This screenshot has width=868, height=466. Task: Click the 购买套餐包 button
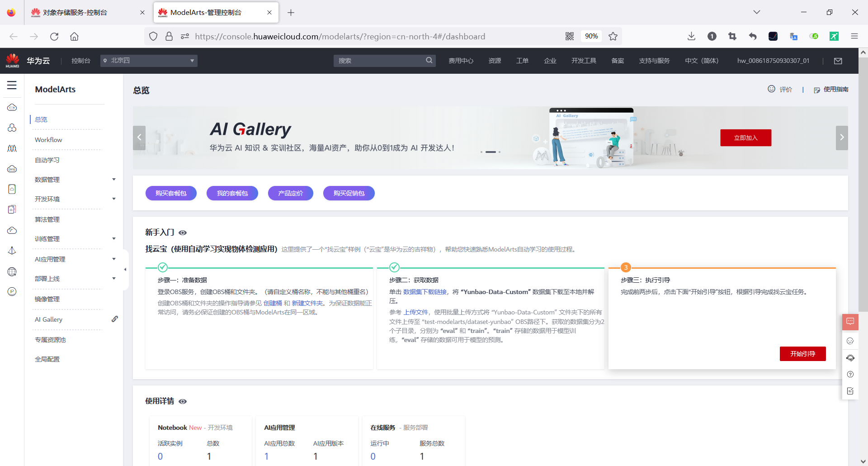tap(171, 193)
